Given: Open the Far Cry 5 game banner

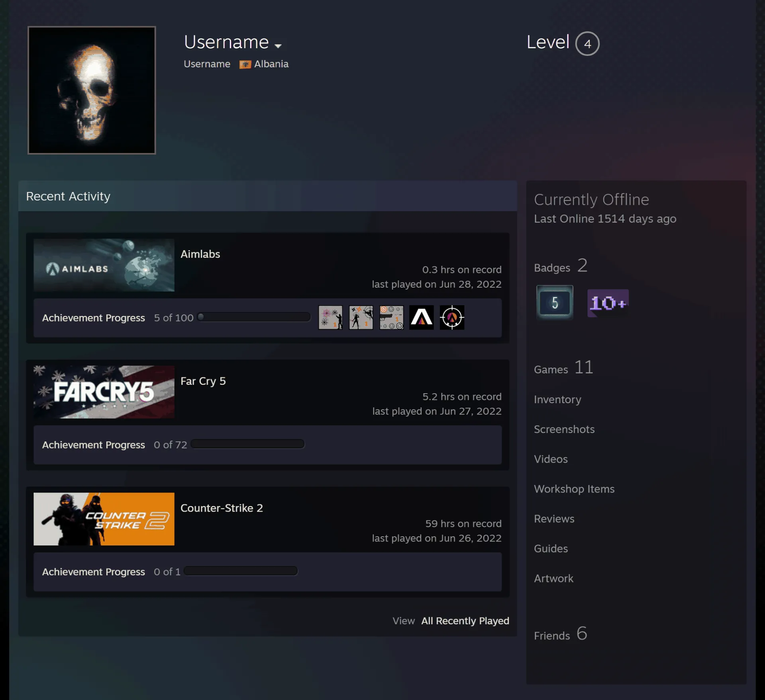Looking at the screenshot, I should (104, 392).
